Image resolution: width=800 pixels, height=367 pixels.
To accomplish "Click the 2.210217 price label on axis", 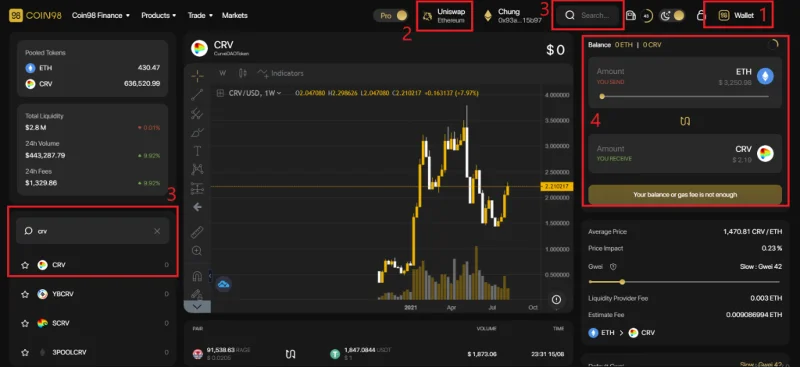I will tap(557, 187).
